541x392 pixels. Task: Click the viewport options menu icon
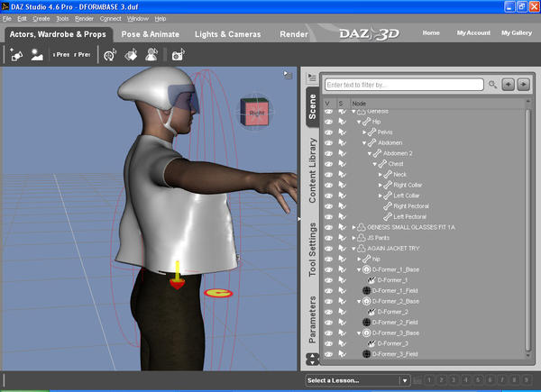tap(288, 75)
